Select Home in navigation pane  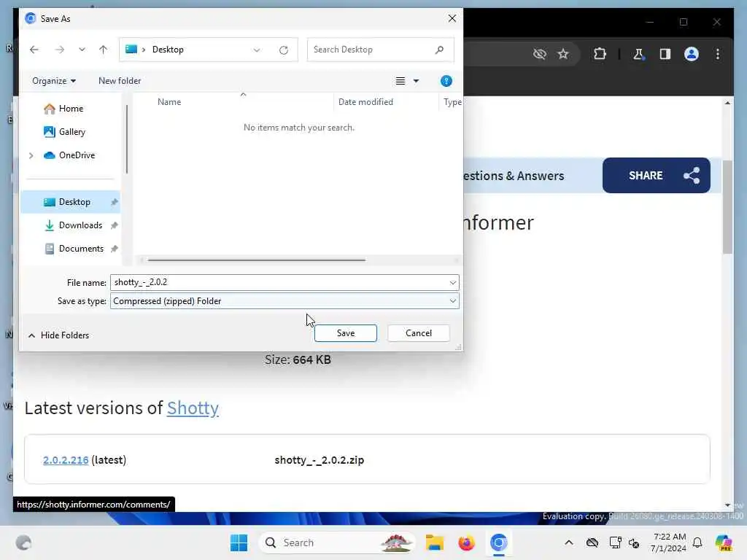tap(71, 109)
